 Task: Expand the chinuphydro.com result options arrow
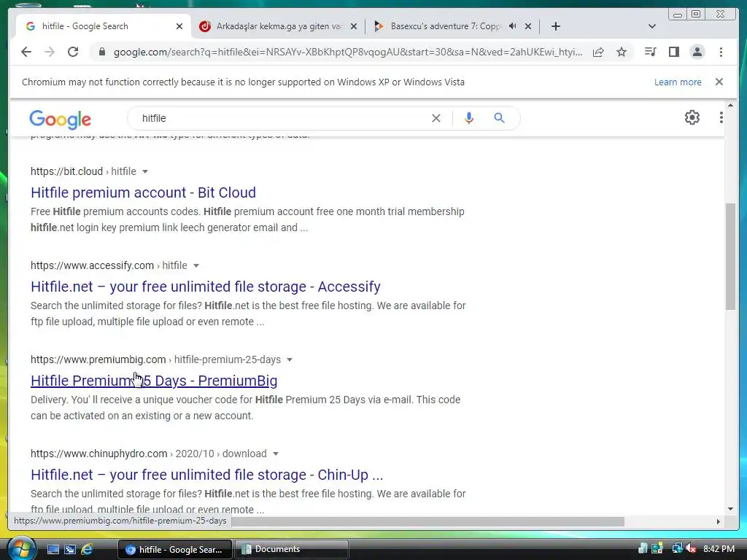tap(275, 454)
